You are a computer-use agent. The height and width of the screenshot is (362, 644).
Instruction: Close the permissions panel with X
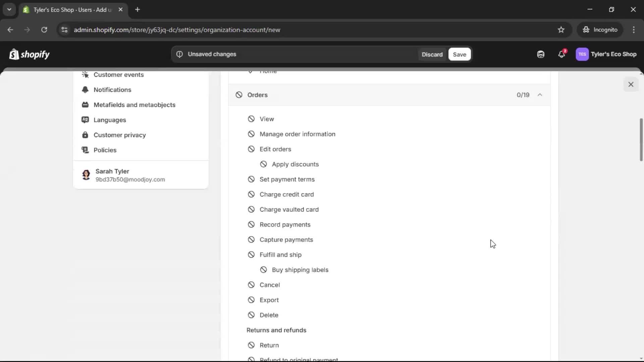[631, 84]
